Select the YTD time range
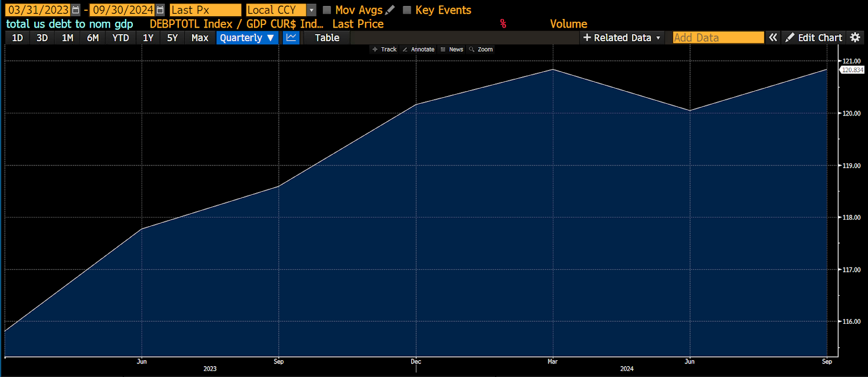This screenshot has width=868, height=377. pos(120,37)
